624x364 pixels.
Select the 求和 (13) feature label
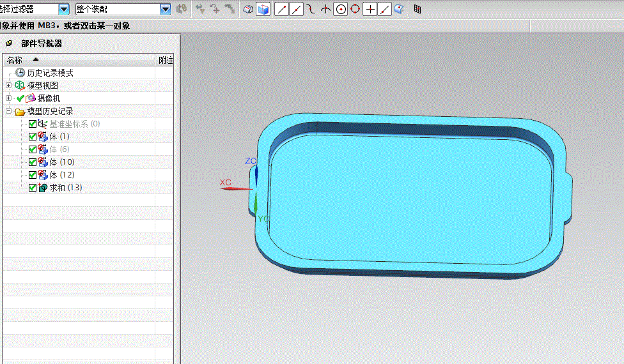[66, 188]
